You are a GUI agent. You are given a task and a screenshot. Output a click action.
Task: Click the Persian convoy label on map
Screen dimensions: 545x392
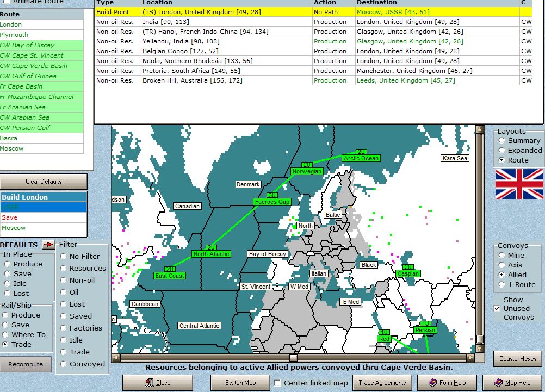coord(425,330)
